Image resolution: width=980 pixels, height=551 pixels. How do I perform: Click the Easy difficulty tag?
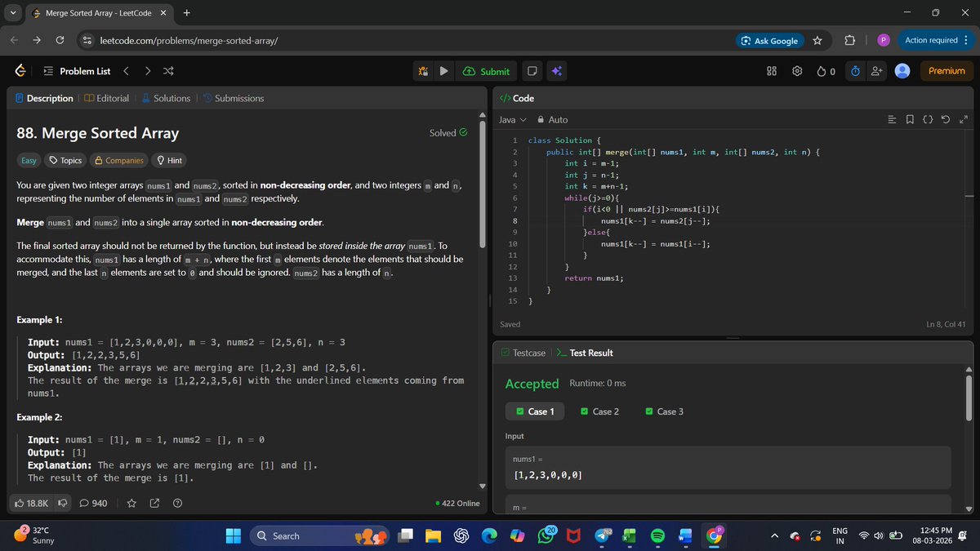coord(29,160)
